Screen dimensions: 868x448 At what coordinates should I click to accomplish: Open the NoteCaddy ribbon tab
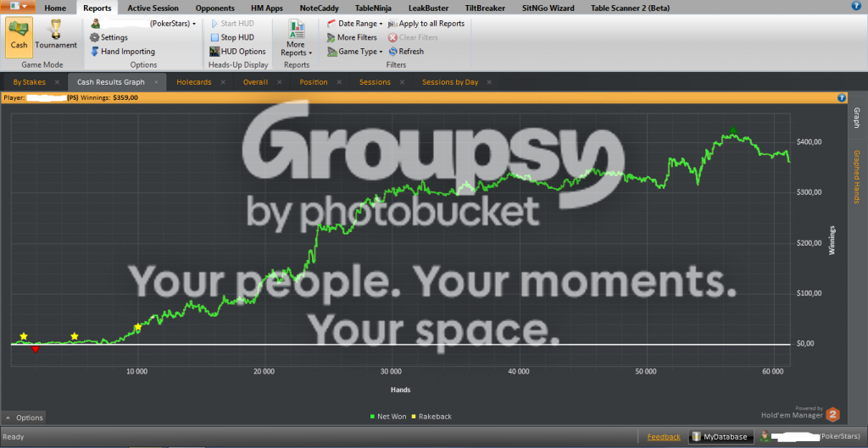point(319,8)
